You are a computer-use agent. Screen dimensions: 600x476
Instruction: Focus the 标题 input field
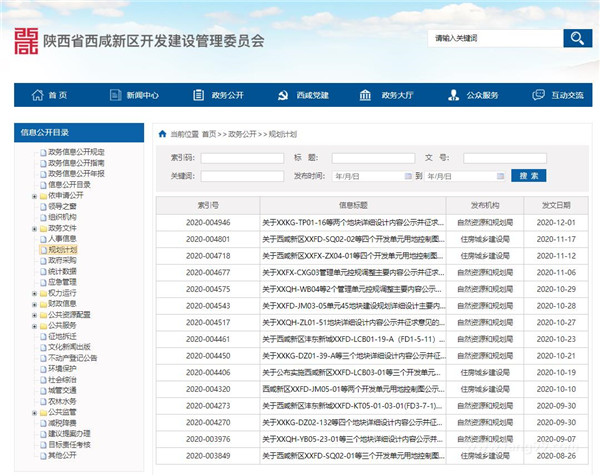(x=373, y=158)
